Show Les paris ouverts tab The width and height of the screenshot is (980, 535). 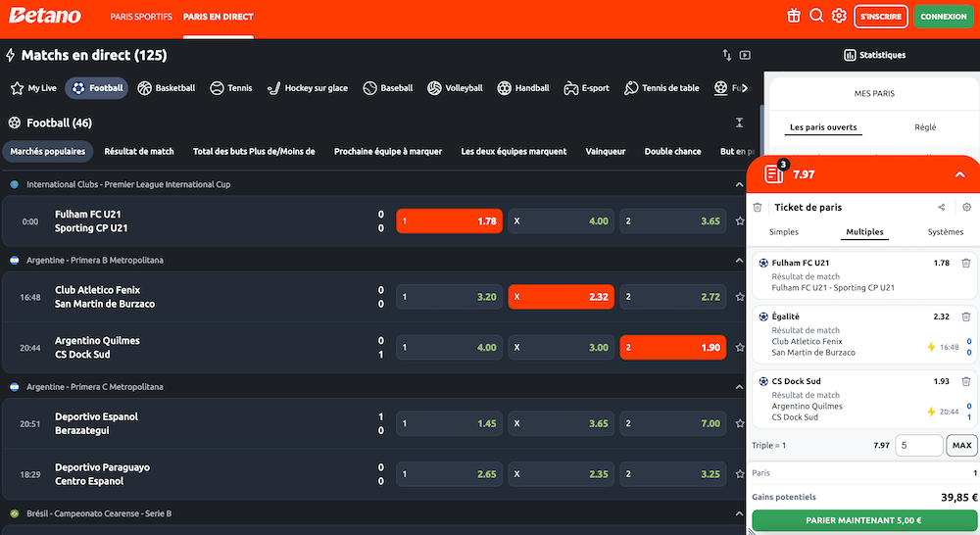click(x=823, y=126)
